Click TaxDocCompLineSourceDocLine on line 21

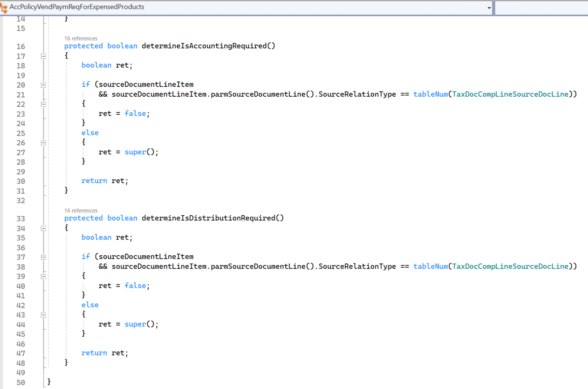point(510,94)
